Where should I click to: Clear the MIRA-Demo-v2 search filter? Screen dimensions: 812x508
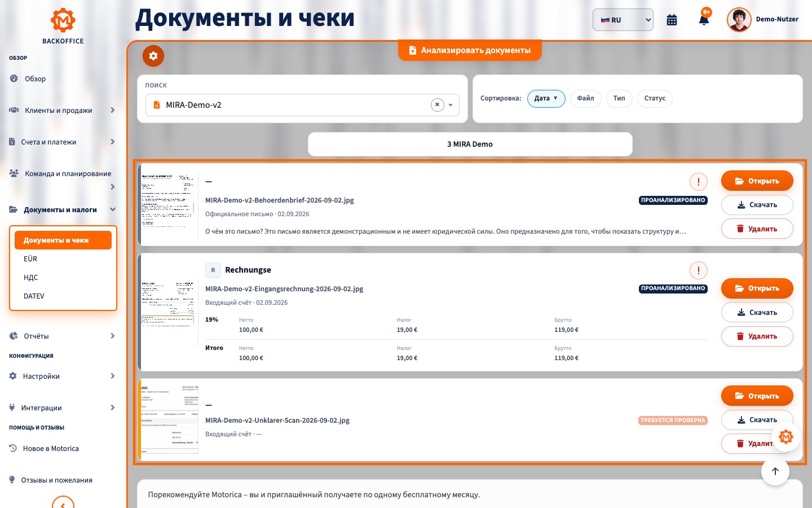[437, 105]
